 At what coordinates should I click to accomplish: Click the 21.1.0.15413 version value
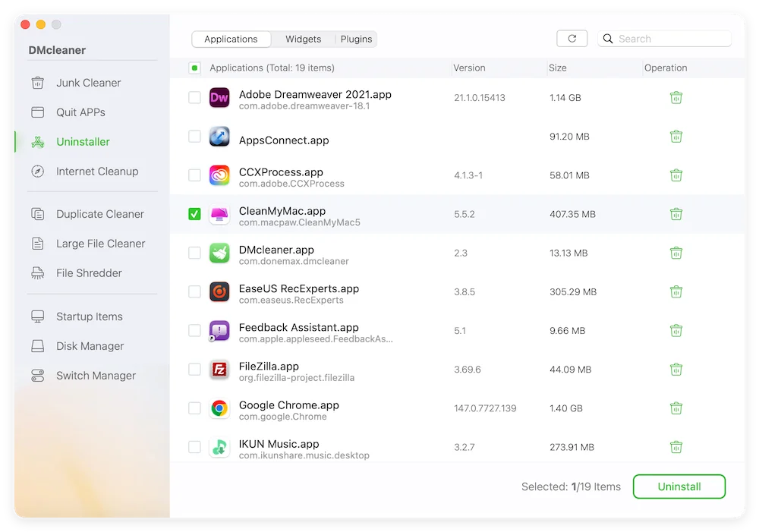[479, 98]
